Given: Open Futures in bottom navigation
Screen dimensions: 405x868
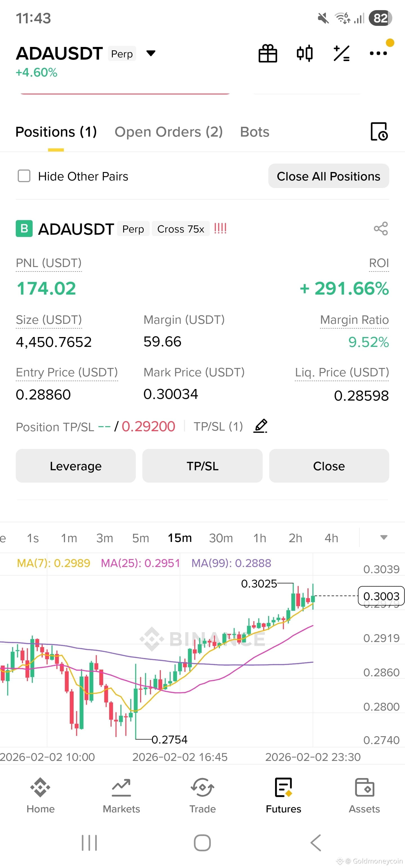Looking at the screenshot, I should click(283, 795).
